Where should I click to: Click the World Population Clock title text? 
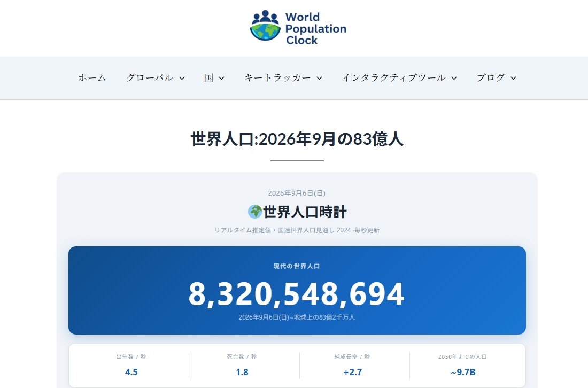pos(316,28)
